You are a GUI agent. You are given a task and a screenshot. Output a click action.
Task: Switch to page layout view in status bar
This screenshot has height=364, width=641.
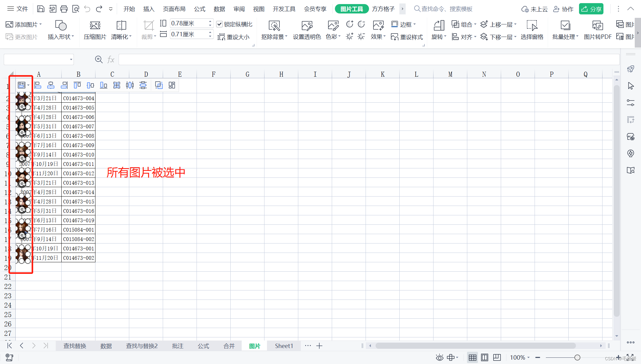[485, 357]
